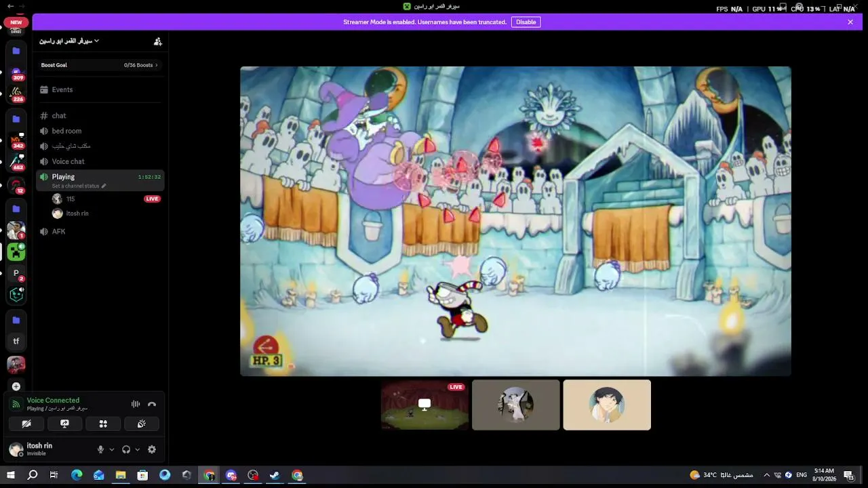Open the teal robot face server

pyautogui.click(x=16, y=295)
